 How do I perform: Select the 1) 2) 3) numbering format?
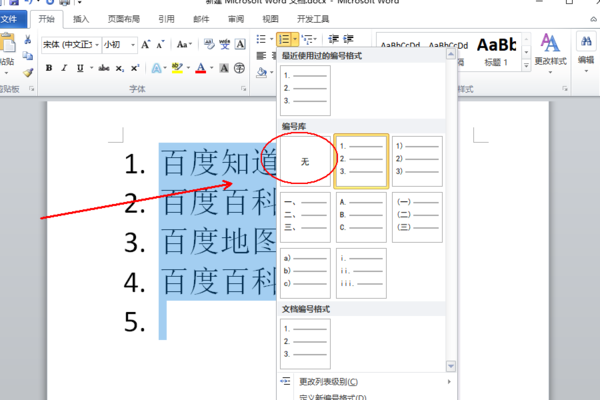pos(417,162)
